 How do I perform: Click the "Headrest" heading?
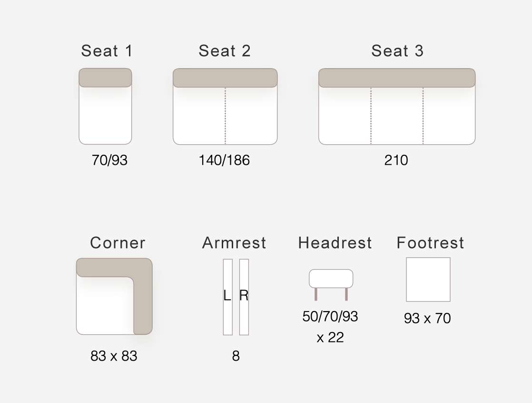coord(335,243)
